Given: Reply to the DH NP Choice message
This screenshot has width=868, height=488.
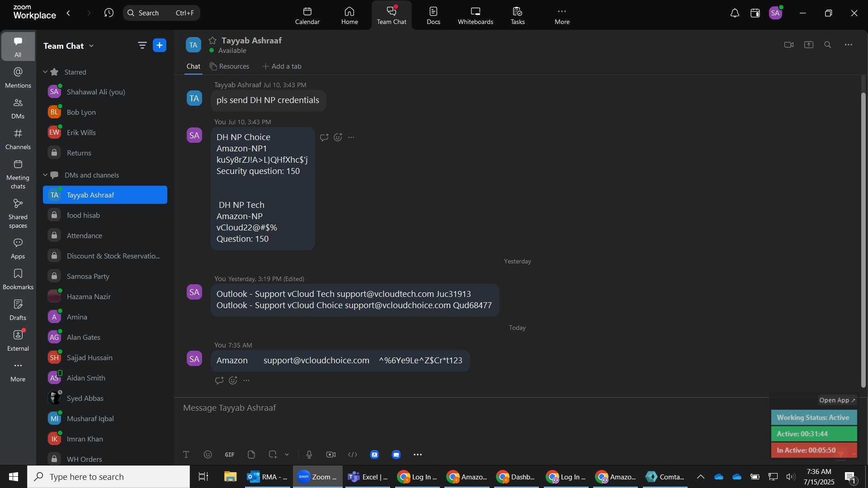Looking at the screenshot, I should (324, 137).
